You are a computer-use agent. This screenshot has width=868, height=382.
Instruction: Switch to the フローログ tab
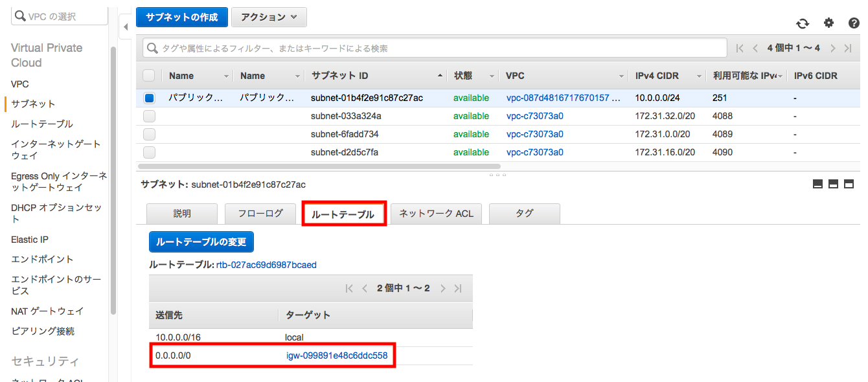260,214
